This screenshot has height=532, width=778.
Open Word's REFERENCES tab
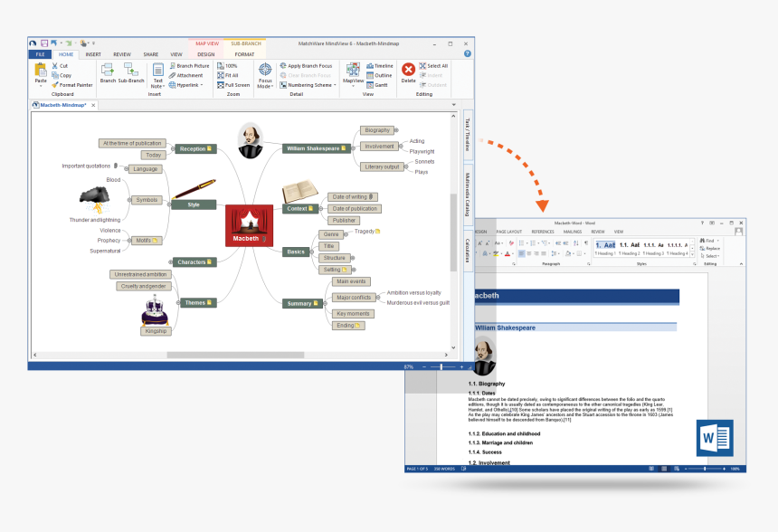tap(542, 232)
